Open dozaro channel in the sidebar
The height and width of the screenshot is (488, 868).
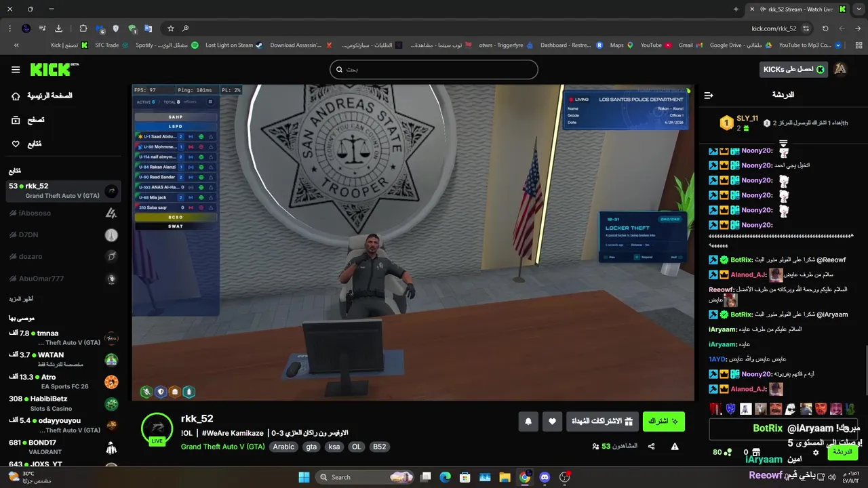coord(64,256)
